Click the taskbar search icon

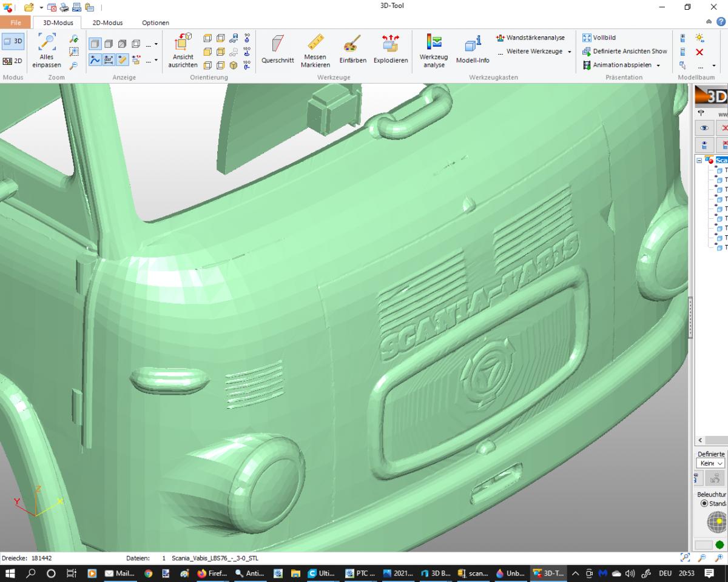coord(30,573)
